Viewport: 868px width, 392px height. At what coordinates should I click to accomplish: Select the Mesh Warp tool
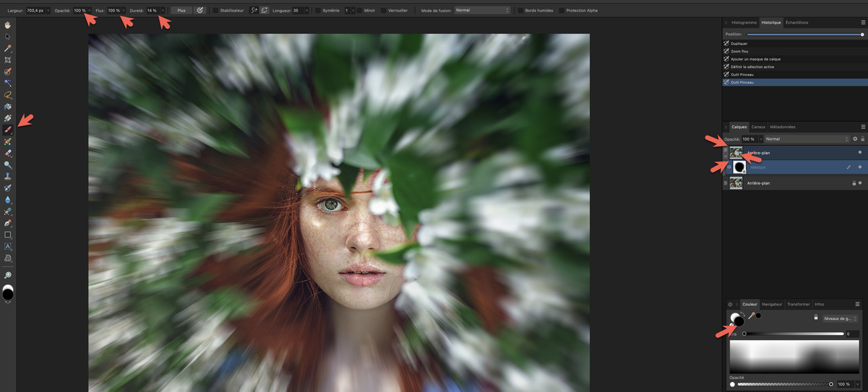8,258
